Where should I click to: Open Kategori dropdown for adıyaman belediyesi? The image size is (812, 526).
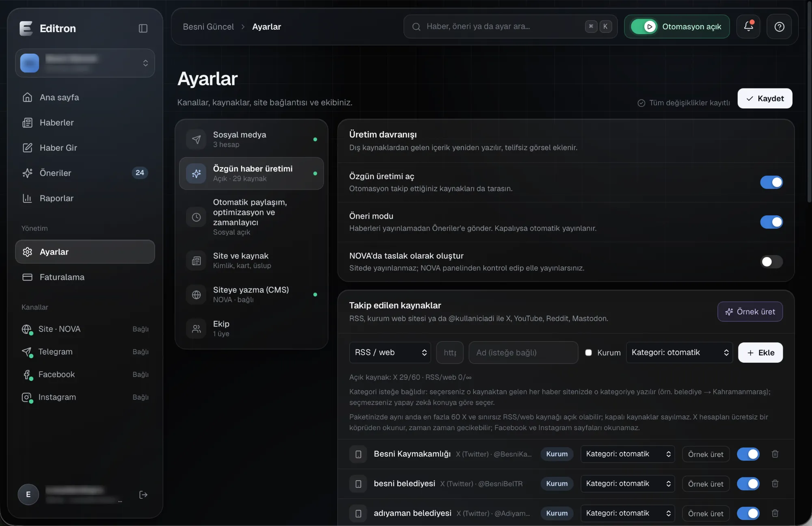628,513
